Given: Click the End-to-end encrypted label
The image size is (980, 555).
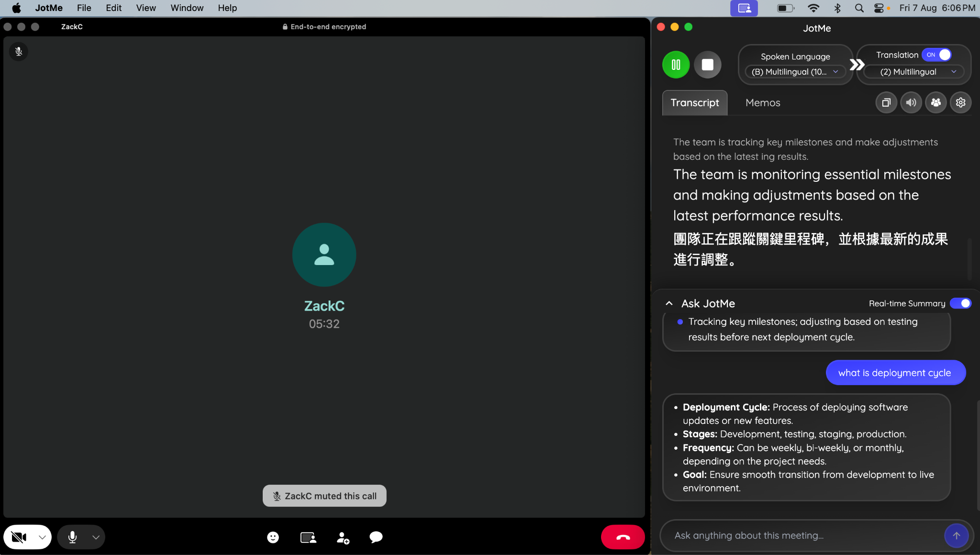Looking at the screenshot, I should [x=324, y=27].
